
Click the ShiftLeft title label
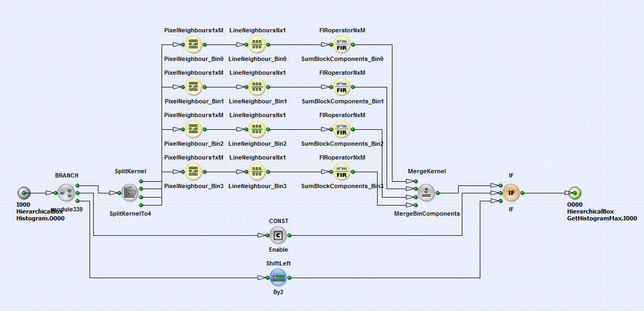coord(279,263)
